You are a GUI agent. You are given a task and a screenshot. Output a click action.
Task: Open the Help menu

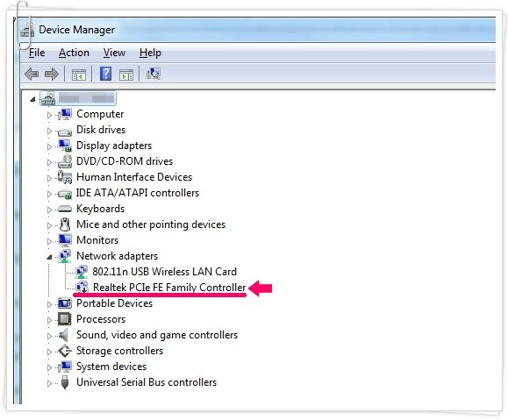(150, 53)
